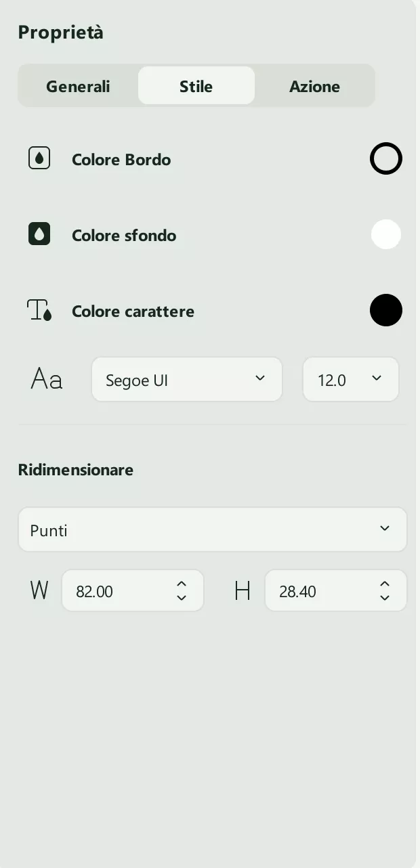Click the Colore carattere text-drop icon
420x868 pixels.
(39, 311)
